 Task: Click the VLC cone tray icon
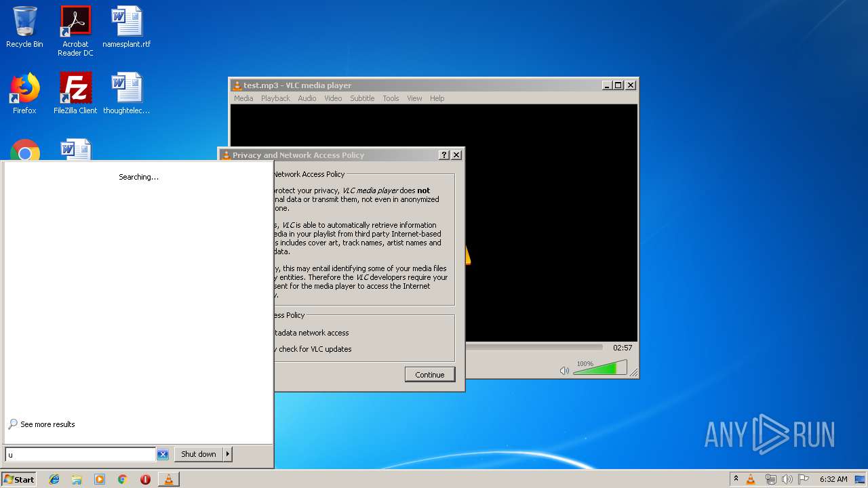[751, 479]
